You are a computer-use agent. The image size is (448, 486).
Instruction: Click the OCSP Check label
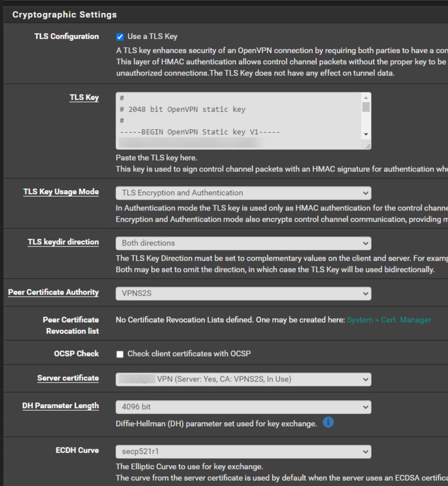tap(76, 353)
